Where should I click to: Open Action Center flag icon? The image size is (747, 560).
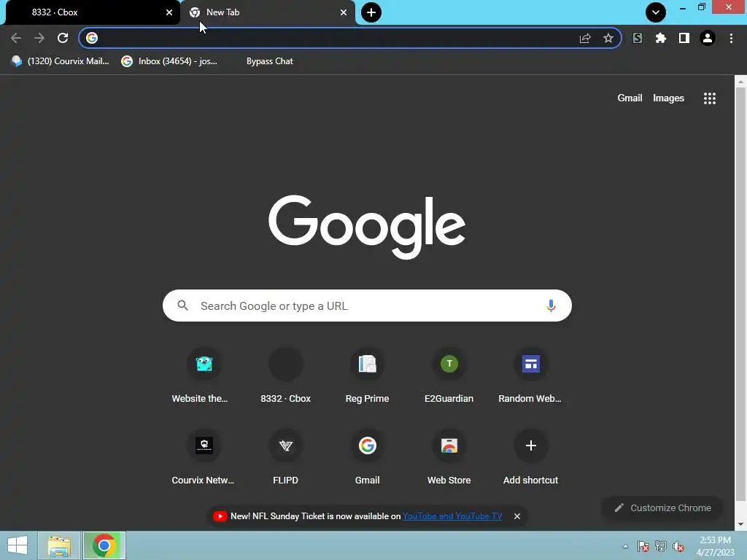click(643, 546)
